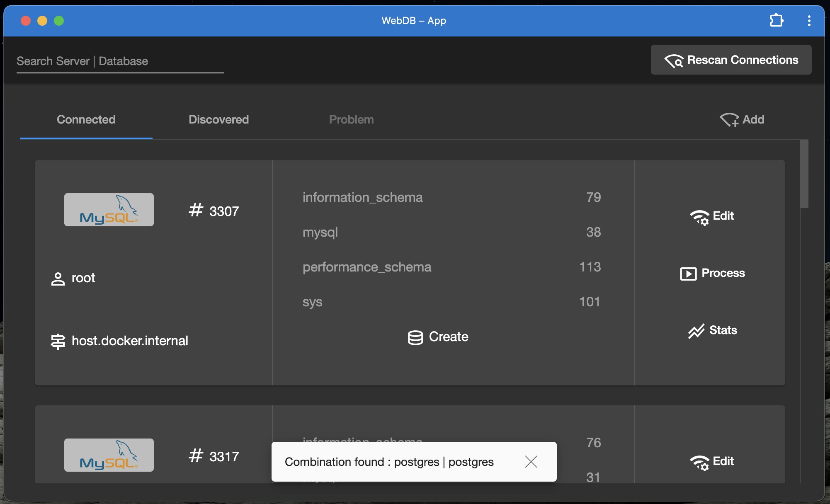
Task: Click port number 3307
Action: (x=224, y=211)
